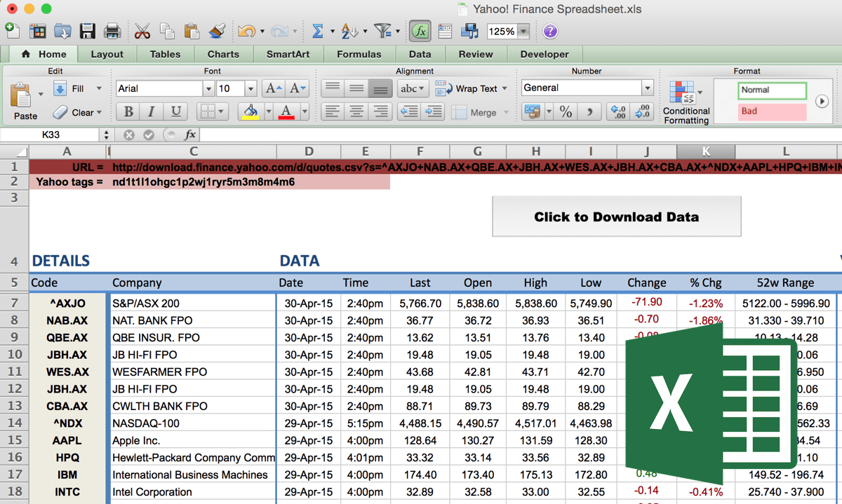The width and height of the screenshot is (842, 504).
Task: Open the font name dropdown for Arial
Action: [x=208, y=88]
